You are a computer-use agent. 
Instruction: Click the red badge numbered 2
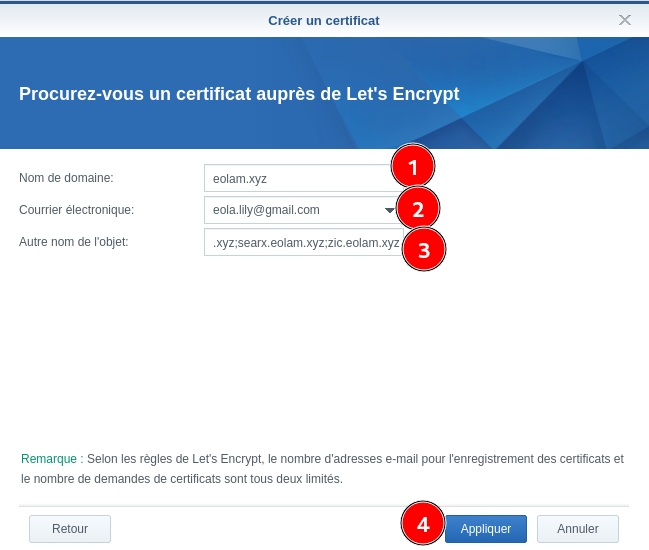[x=418, y=209]
